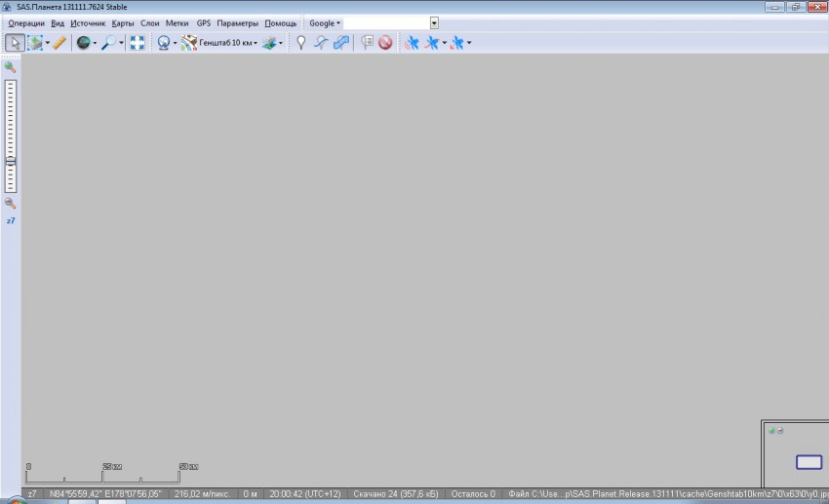The width and height of the screenshot is (829, 504).
Task: Click the add path tool icon
Action: click(320, 43)
